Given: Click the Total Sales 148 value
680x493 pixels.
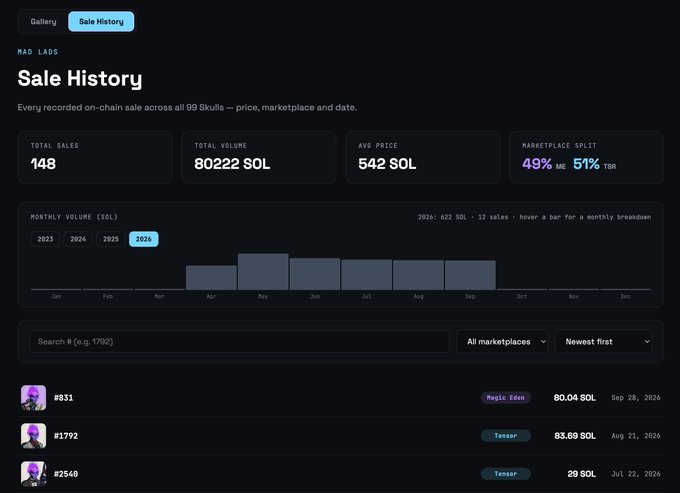Looking at the screenshot, I should click(x=43, y=164).
